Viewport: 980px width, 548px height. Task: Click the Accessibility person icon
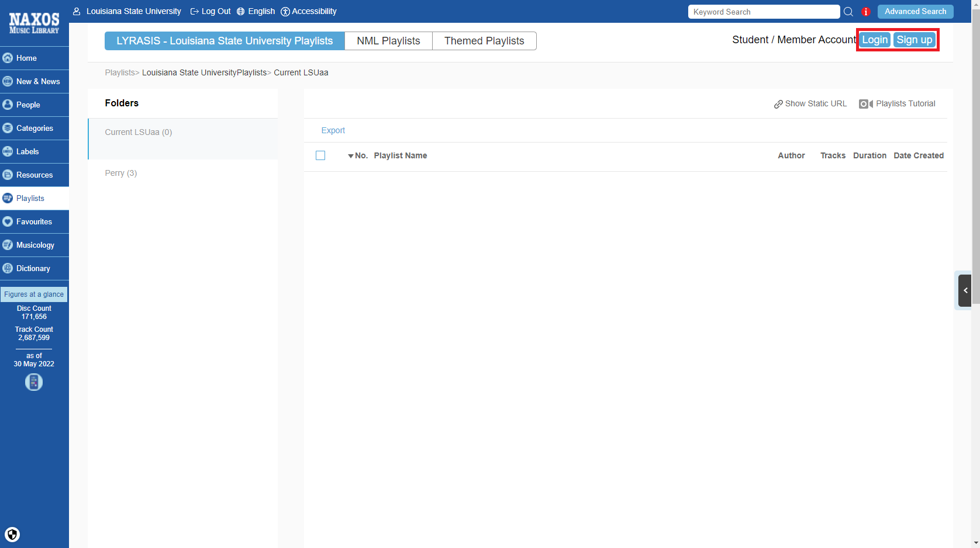(x=285, y=12)
